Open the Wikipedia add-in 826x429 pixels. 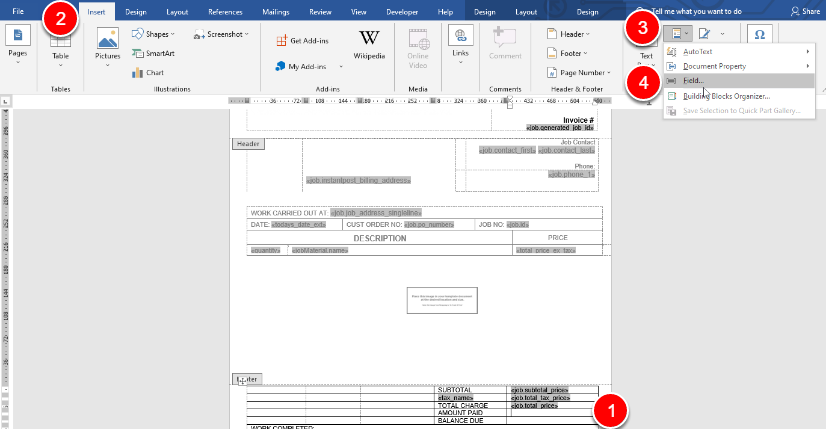(x=369, y=44)
